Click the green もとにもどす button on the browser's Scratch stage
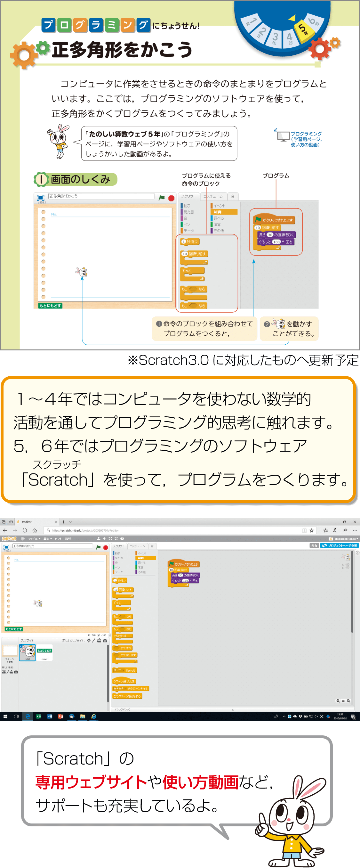The height and width of the screenshot is (868, 360). 14,629
